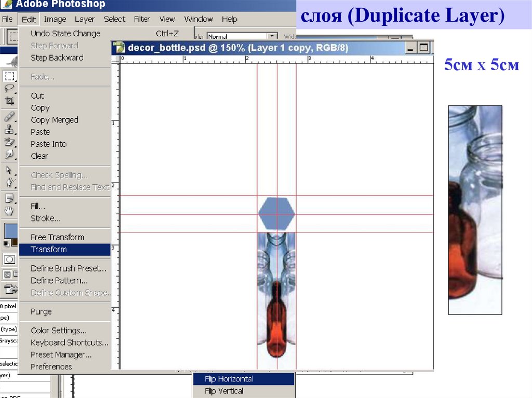532x398 pixels.
Task: Click the bottle strip image beside the window
Action: (475, 210)
